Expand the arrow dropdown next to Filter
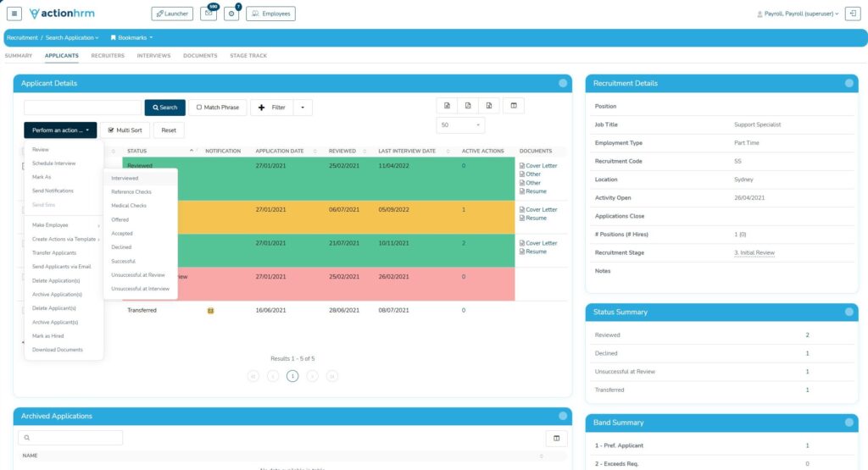Viewport: 868px width, 470px height. tap(303, 108)
